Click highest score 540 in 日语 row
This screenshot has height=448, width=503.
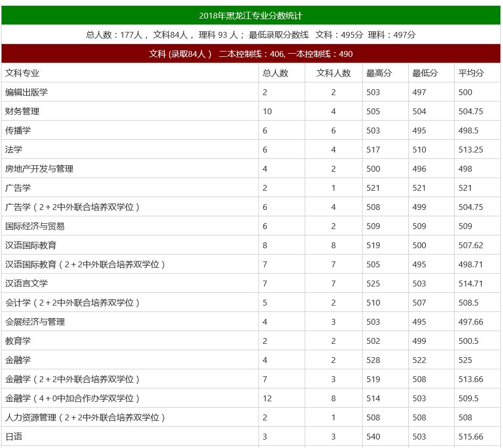point(373,437)
